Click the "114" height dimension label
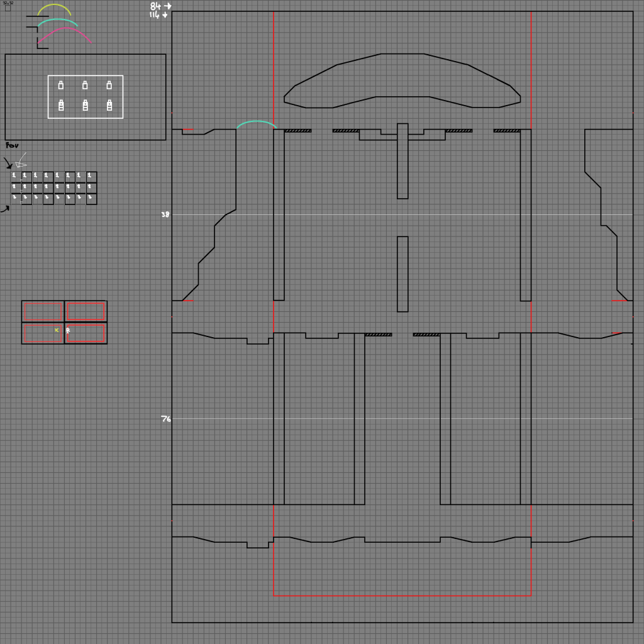 point(155,14)
